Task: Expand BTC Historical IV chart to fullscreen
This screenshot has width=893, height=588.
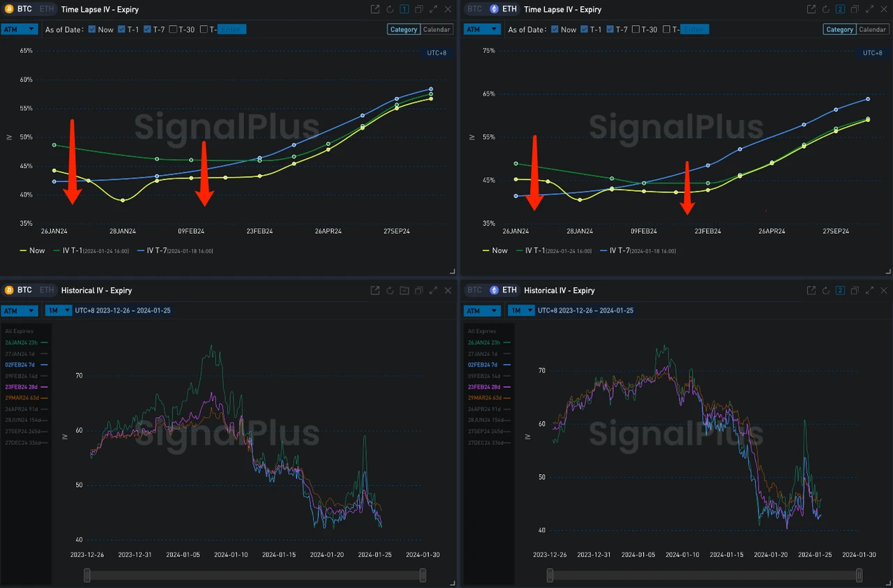Action: [x=433, y=290]
